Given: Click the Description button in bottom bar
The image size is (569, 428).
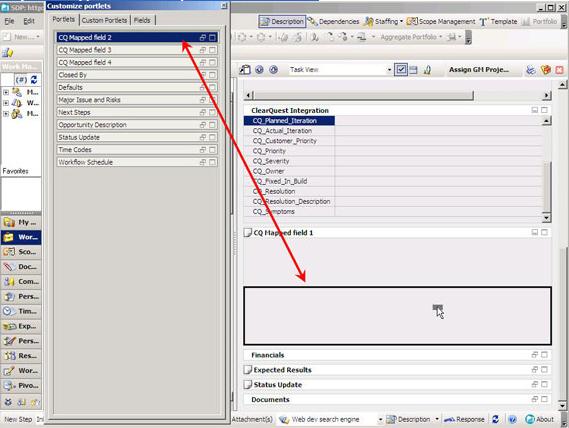Looking at the screenshot, I should click(x=408, y=420).
